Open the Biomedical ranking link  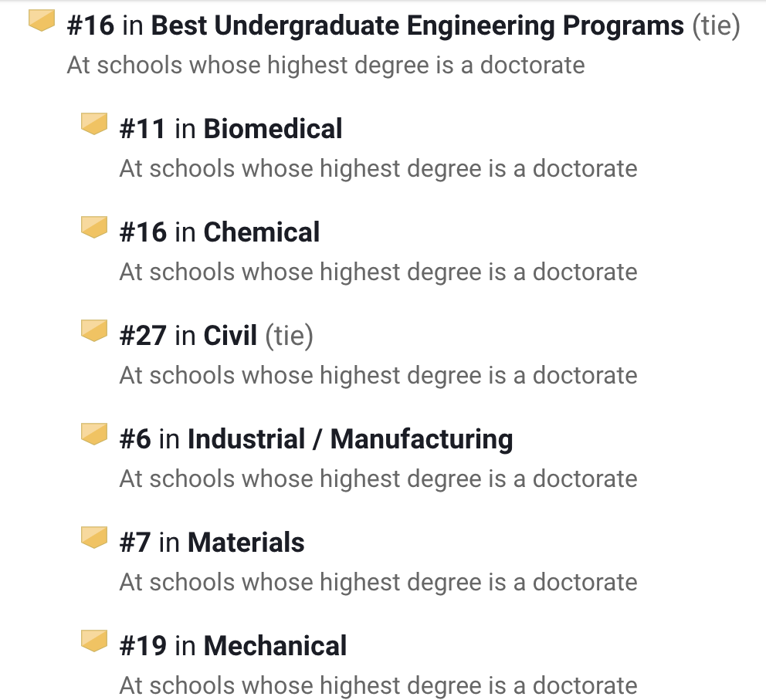coord(273,129)
